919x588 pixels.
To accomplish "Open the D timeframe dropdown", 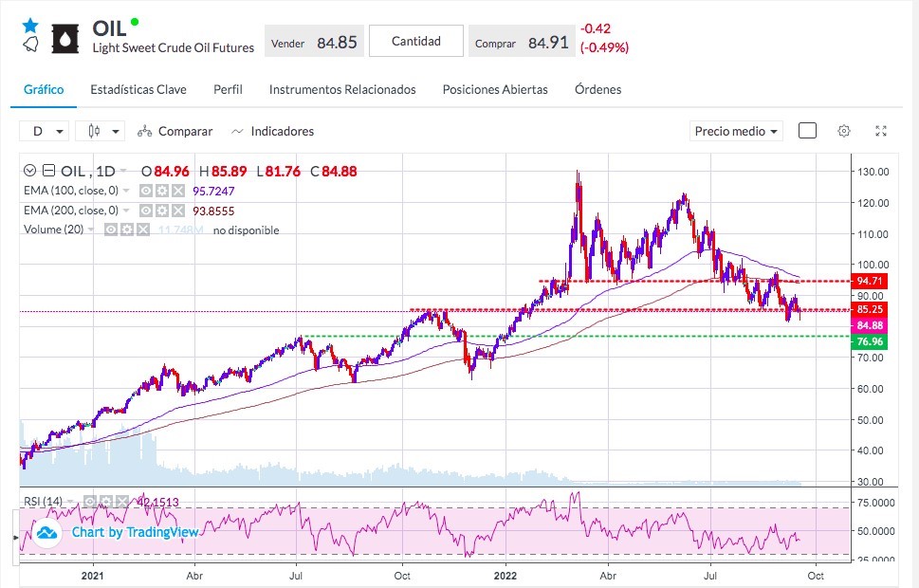I will 45,131.
